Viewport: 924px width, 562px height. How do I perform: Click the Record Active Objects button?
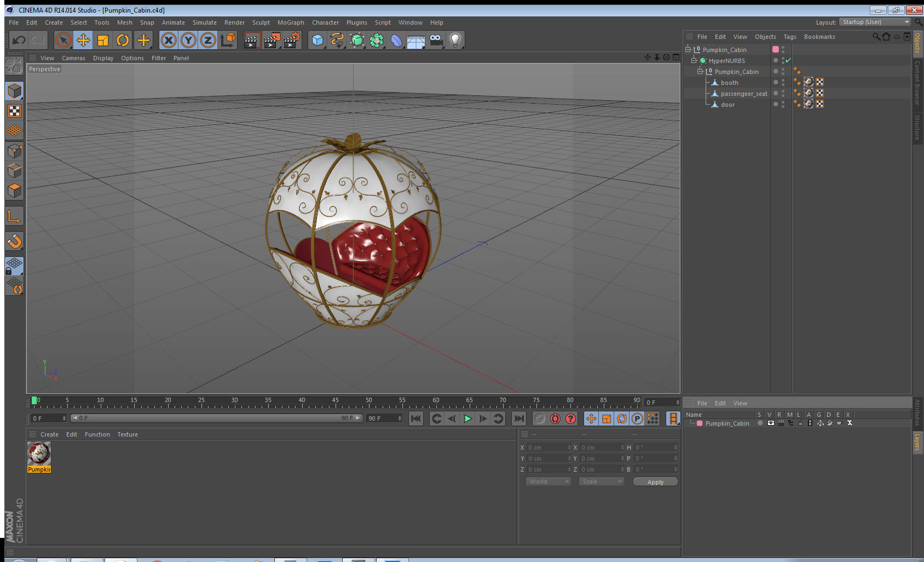pyautogui.click(x=540, y=418)
